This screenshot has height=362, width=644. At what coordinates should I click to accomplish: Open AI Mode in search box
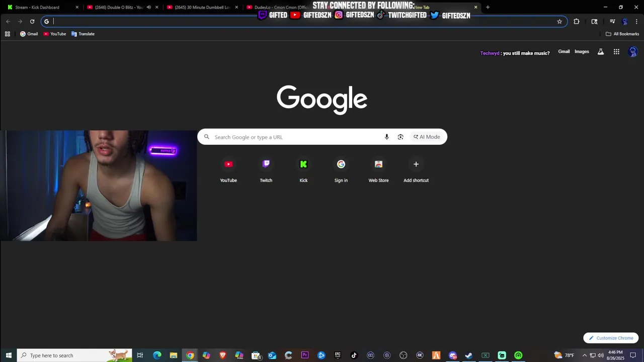[x=427, y=137]
